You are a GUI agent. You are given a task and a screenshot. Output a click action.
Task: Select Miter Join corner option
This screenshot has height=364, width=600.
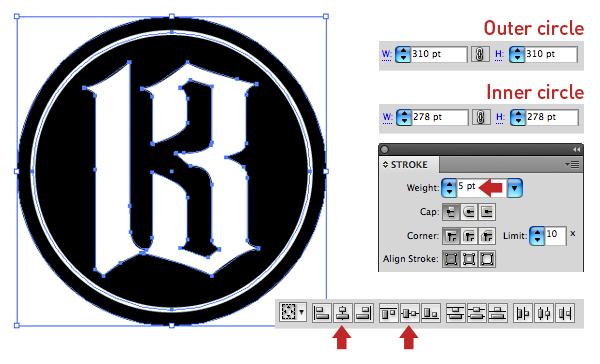pos(451,236)
